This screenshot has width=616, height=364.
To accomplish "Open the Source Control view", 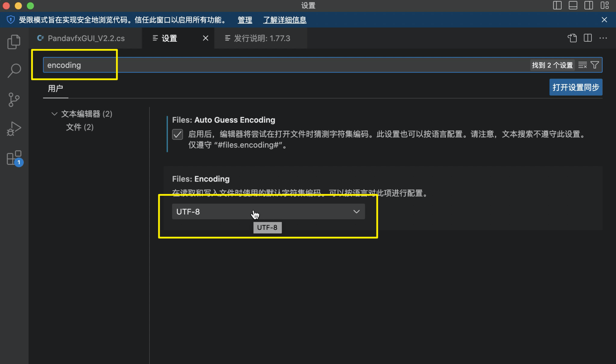I will click(14, 100).
